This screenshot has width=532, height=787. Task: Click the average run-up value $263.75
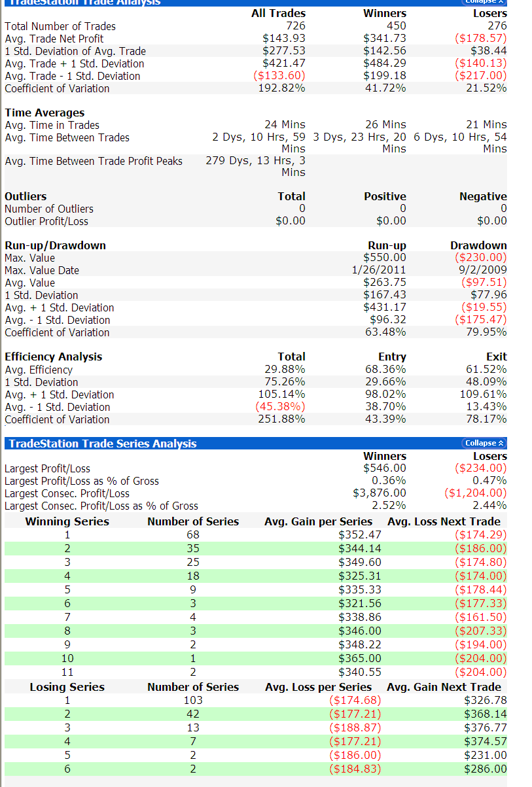[x=385, y=283]
